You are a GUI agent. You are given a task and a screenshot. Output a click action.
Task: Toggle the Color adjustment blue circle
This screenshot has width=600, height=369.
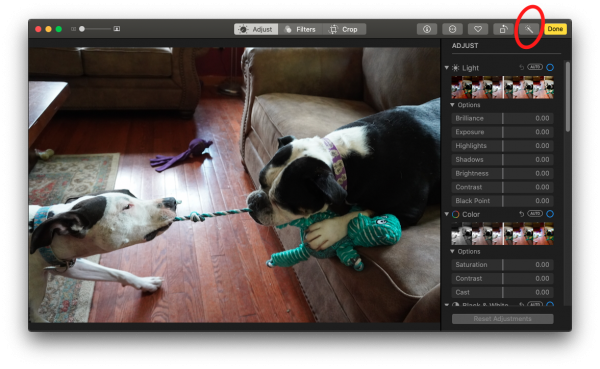[x=550, y=214]
